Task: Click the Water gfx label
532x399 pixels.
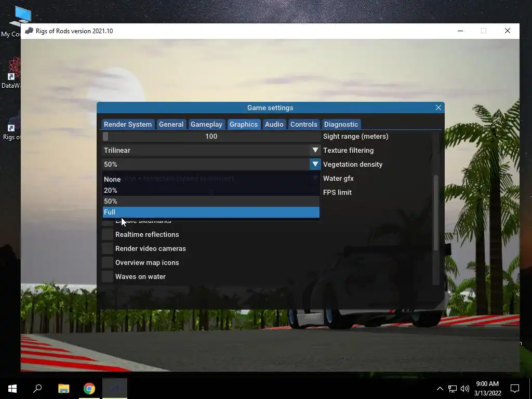Action: (x=338, y=179)
